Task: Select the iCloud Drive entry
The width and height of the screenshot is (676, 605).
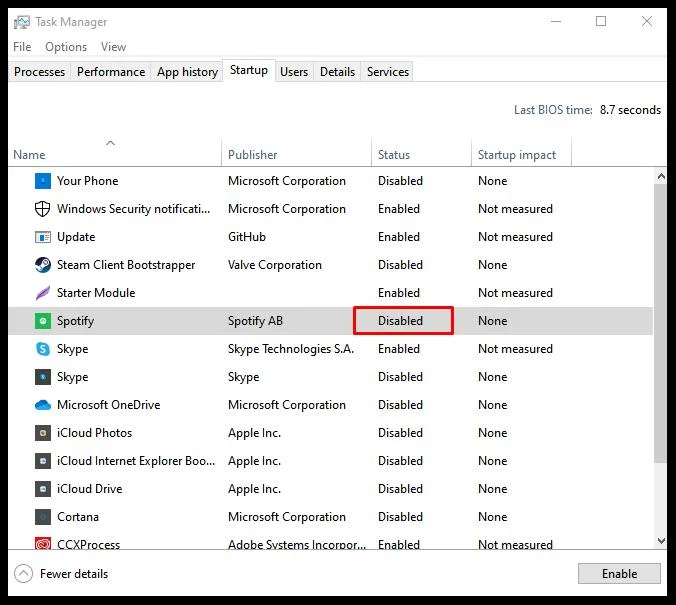Action: click(x=90, y=489)
